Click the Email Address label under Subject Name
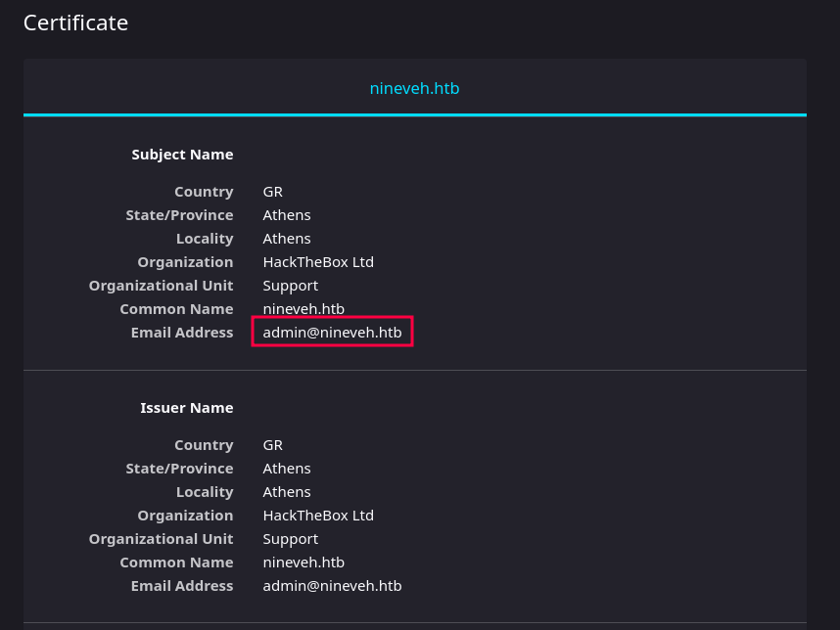Image resolution: width=840 pixels, height=630 pixels. tap(182, 333)
